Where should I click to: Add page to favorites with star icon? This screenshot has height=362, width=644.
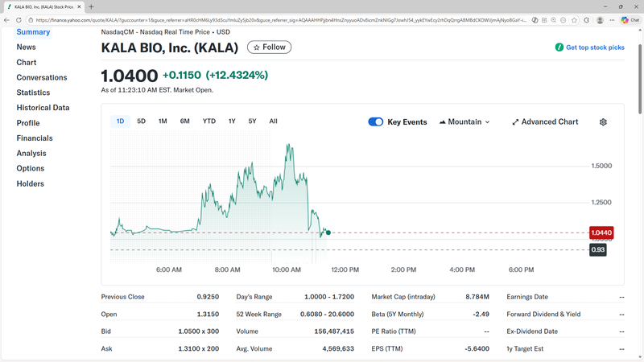(574, 19)
